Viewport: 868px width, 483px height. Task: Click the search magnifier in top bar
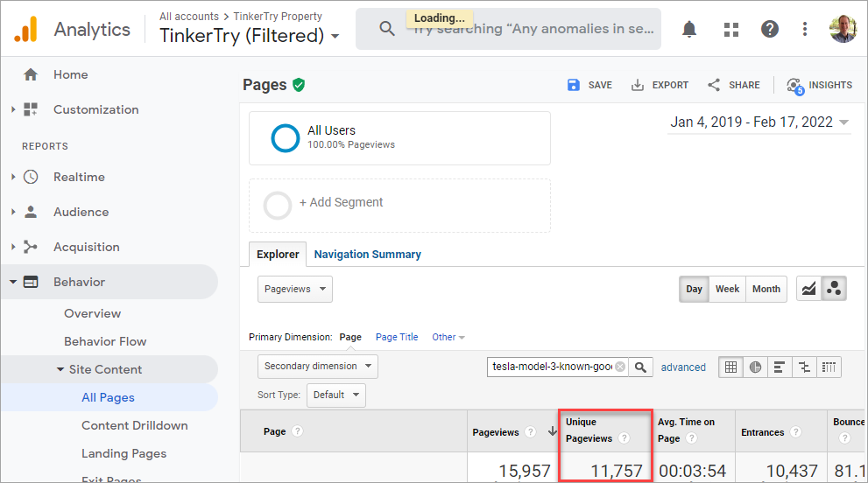click(x=387, y=29)
